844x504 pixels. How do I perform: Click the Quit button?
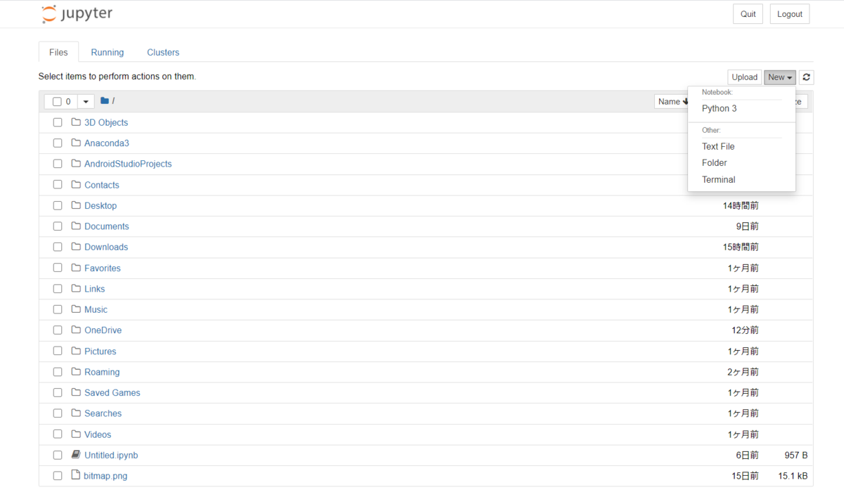click(748, 14)
